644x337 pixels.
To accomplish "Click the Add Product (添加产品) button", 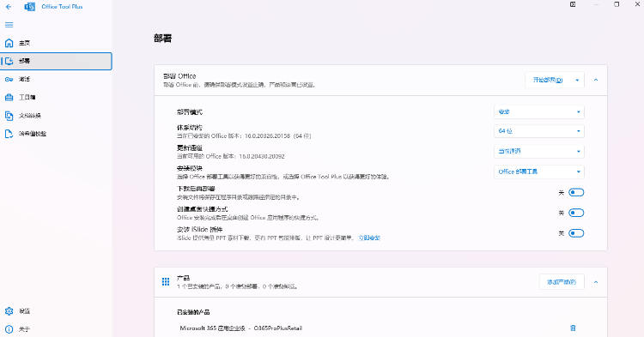I will 562,282.
